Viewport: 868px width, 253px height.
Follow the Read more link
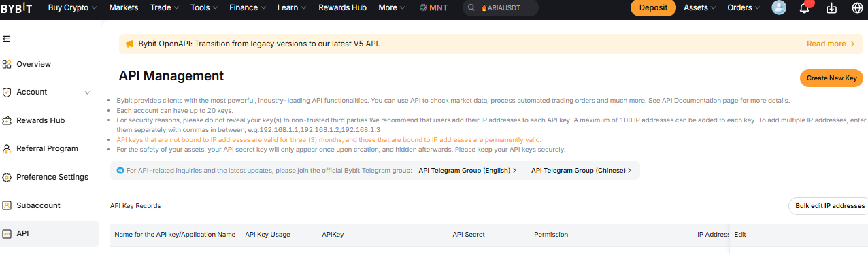click(831, 44)
